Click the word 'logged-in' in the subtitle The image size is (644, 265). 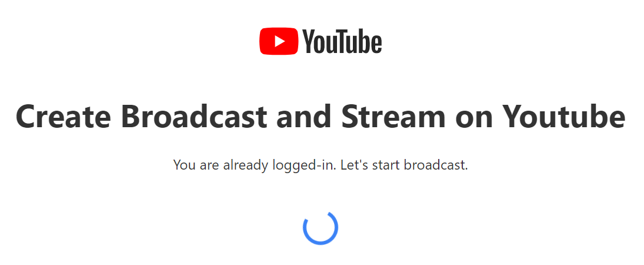pyautogui.click(x=303, y=166)
